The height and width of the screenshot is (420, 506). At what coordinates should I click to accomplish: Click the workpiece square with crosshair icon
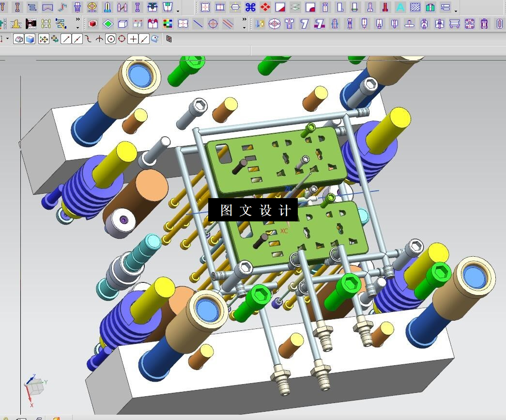pyautogui.click(x=205, y=7)
